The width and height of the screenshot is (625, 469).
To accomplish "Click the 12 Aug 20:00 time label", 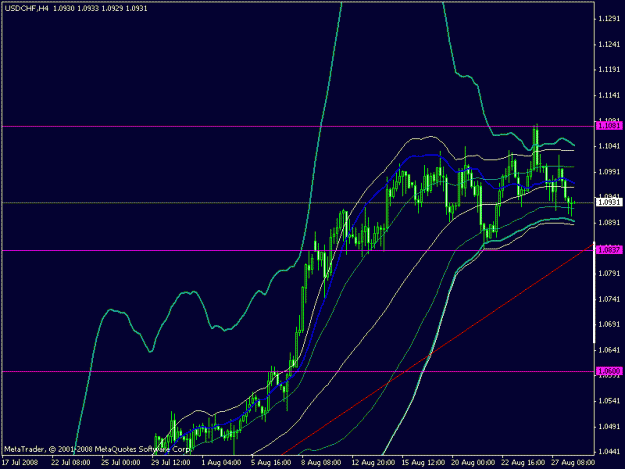I will point(373,462).
